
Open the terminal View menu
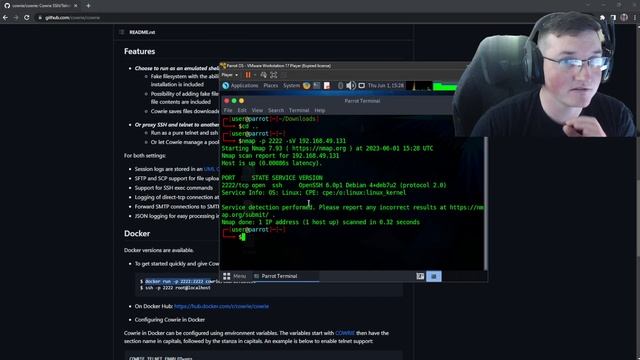pos(257,111)
